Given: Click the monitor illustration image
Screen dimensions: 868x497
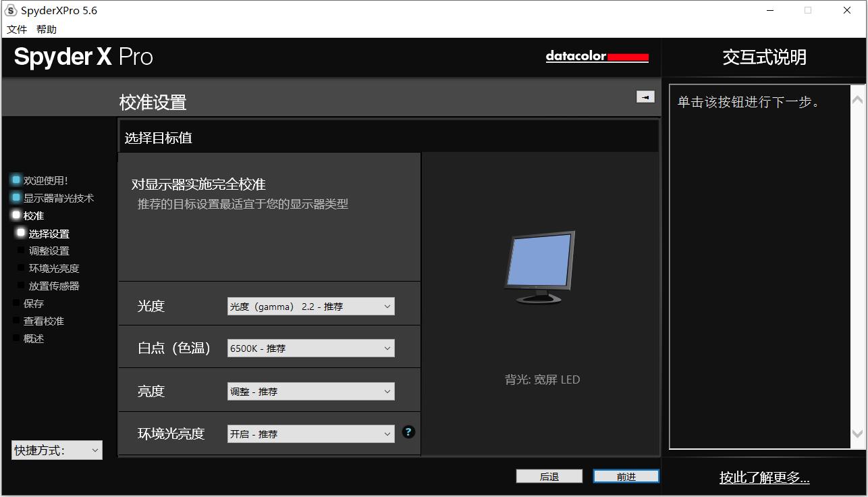Looking at the screenshot, I should click(x=540, y=267).
